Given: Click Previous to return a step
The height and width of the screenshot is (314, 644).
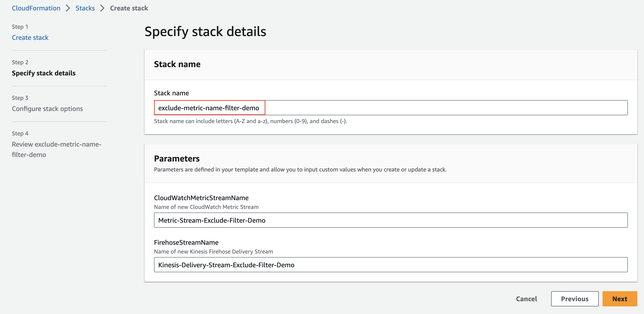Looking at the screenshot, I should (575, 299).
